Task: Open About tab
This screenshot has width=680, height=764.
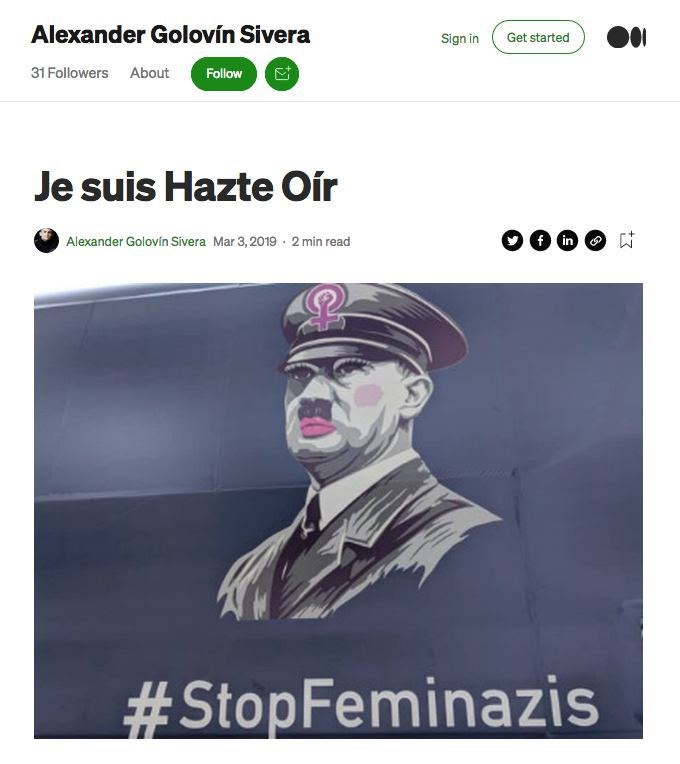Action: pos(149,73)
